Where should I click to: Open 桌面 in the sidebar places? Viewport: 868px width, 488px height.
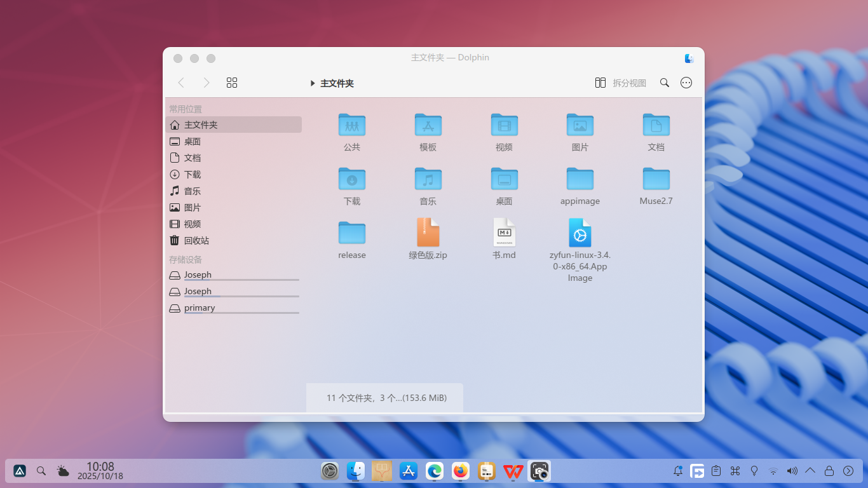pos(234,141)
